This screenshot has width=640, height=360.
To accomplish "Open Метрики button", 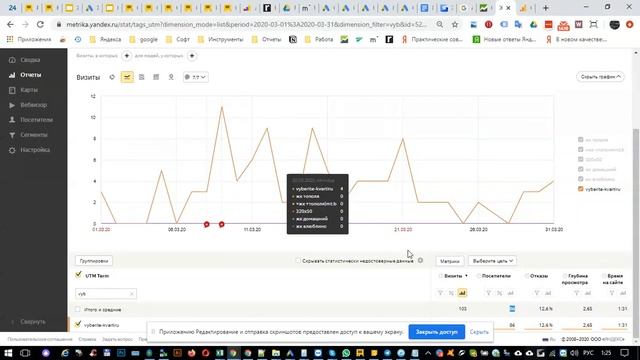I will coord(450,261).
